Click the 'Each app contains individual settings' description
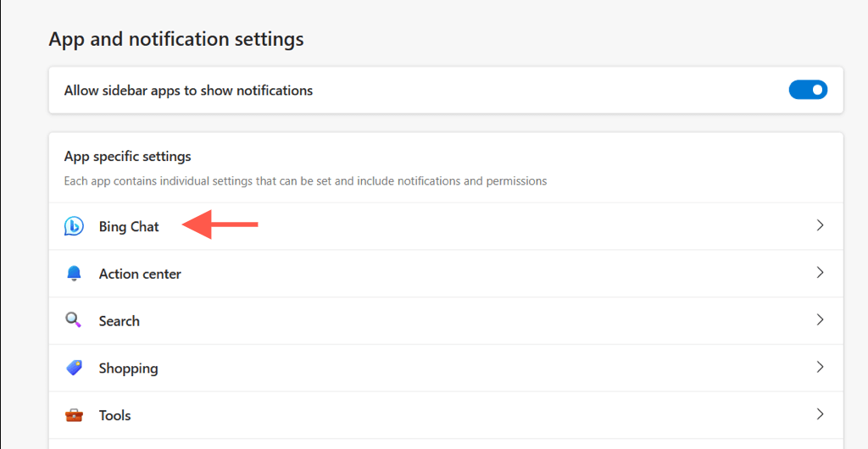This screenshot has height=449, width=868. point(305,180)
